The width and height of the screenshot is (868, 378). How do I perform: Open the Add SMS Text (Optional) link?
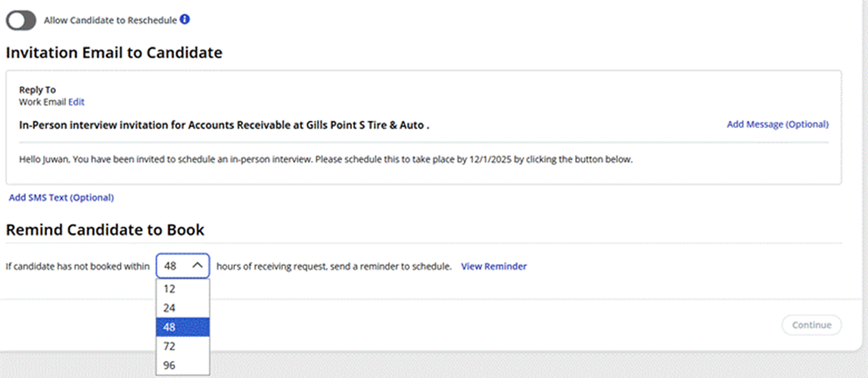tap(61, 197)
